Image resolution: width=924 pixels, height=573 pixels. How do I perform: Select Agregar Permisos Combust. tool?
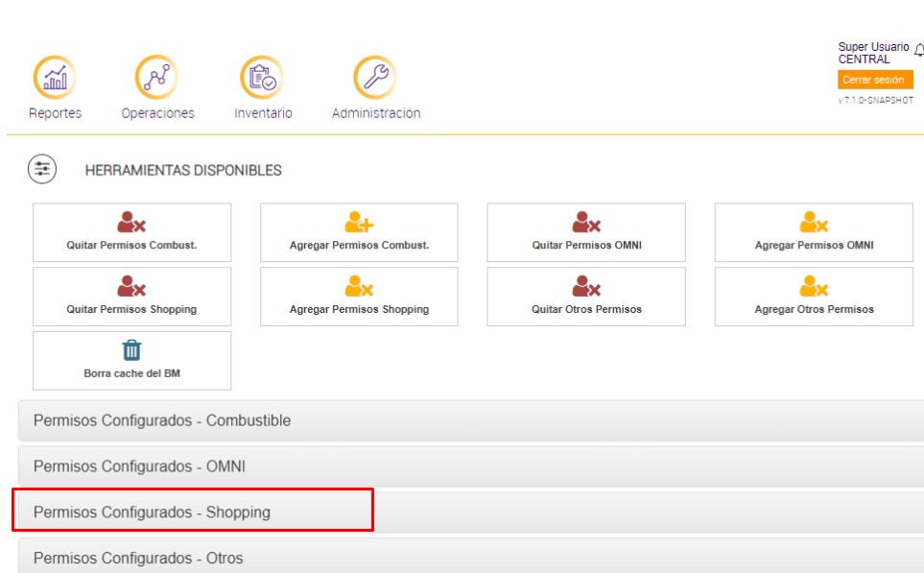pos(359,232)
